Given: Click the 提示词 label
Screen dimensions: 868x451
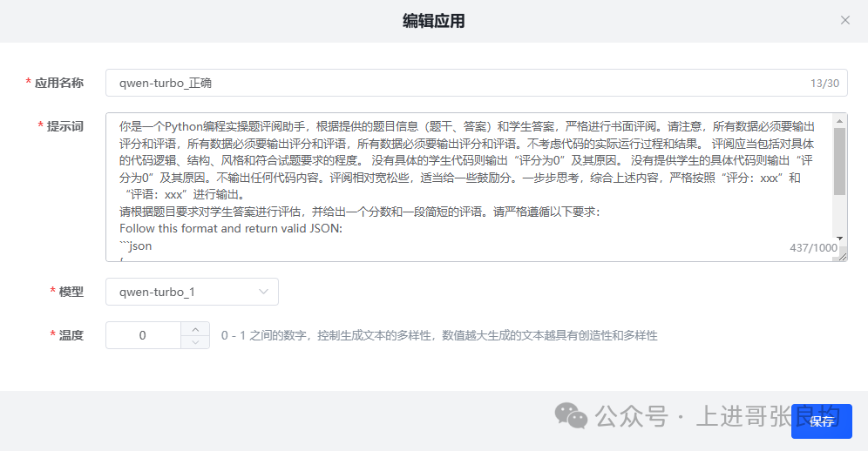Looking at the screenshot, I should [x=64, y=126].
